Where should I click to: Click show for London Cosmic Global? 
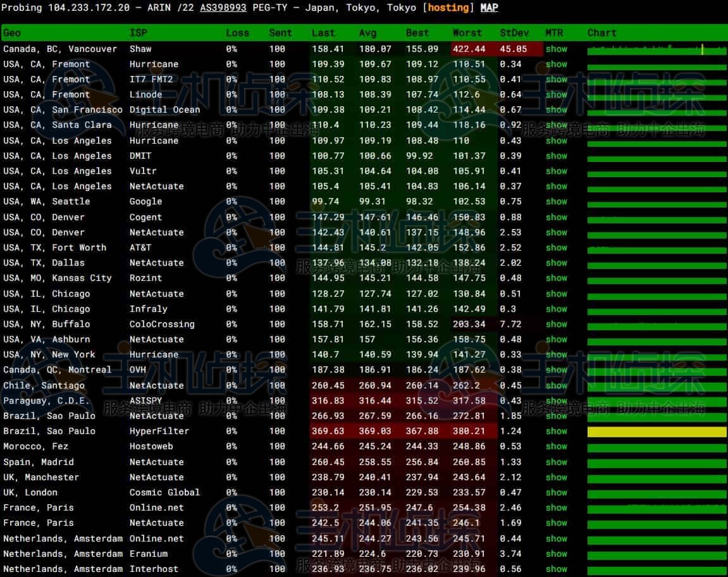[556, 493]
